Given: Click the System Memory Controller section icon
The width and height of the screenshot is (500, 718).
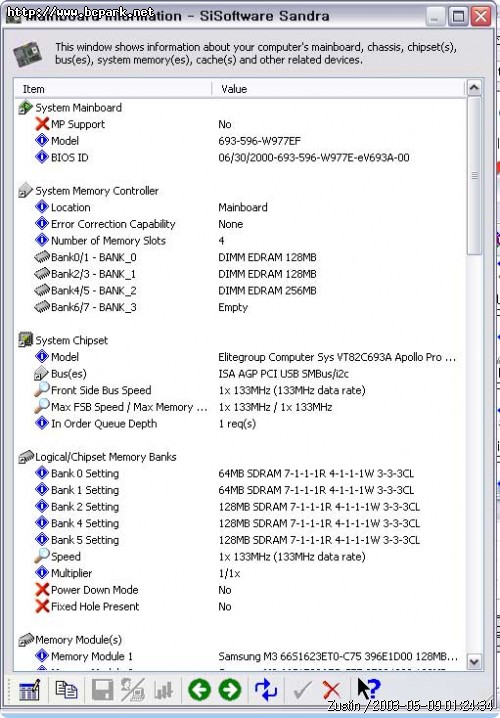Looking at the screenshot, I should point(26,190).
